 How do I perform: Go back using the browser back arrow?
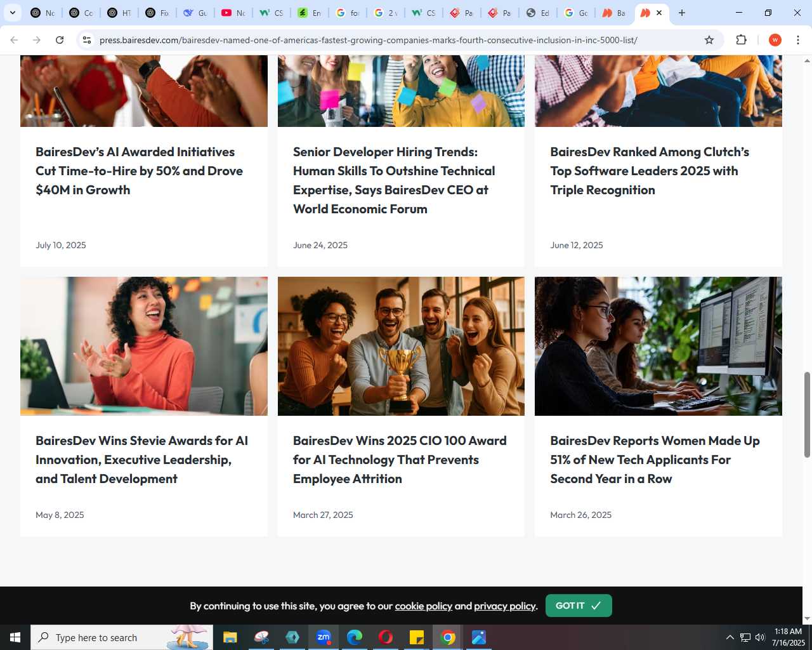click(x=14, y=40)
